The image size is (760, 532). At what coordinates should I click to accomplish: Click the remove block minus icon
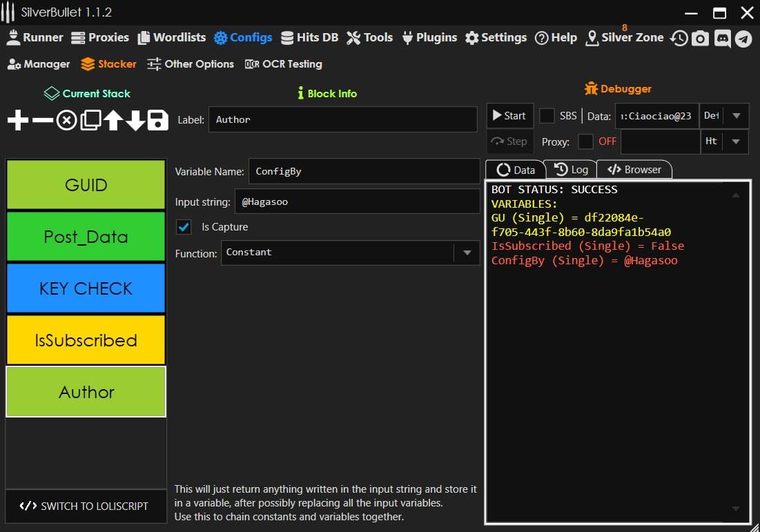point(43,121)
